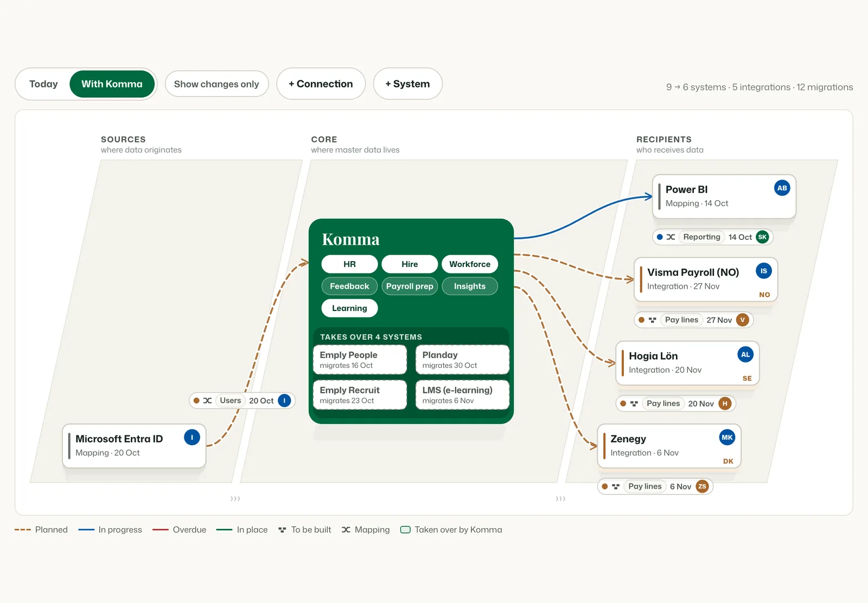Click the mapping icon on Reporting pill
868x603 pixels.
click(x=671, y=237)
